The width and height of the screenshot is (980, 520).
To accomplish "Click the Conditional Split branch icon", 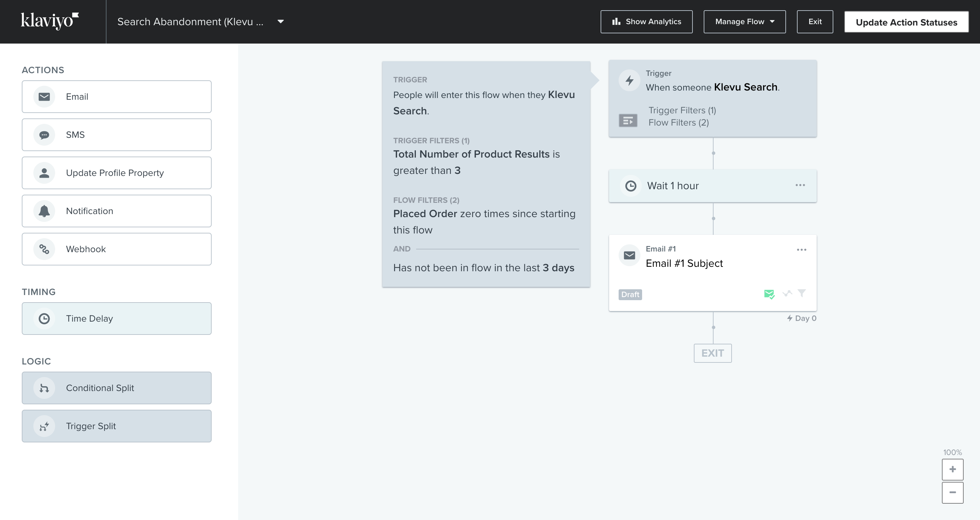I will [x=44, y=388].
